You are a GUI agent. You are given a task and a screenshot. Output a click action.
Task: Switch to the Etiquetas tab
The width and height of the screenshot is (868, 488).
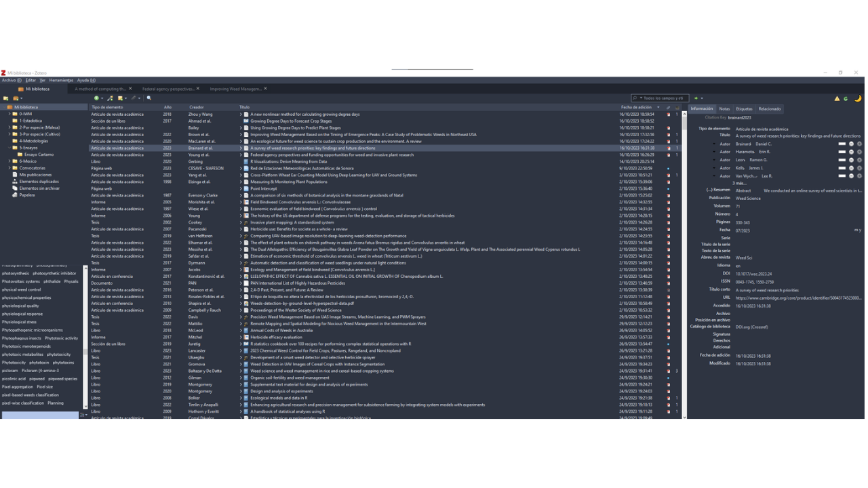pos(744,109)
